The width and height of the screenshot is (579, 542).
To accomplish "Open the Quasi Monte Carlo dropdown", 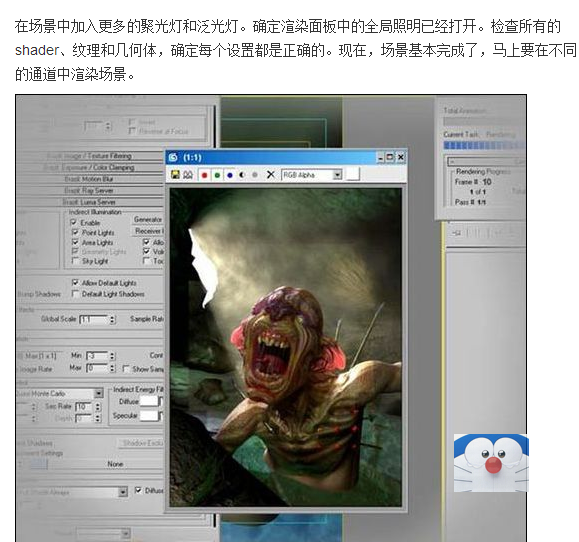I will pos(99,394).
